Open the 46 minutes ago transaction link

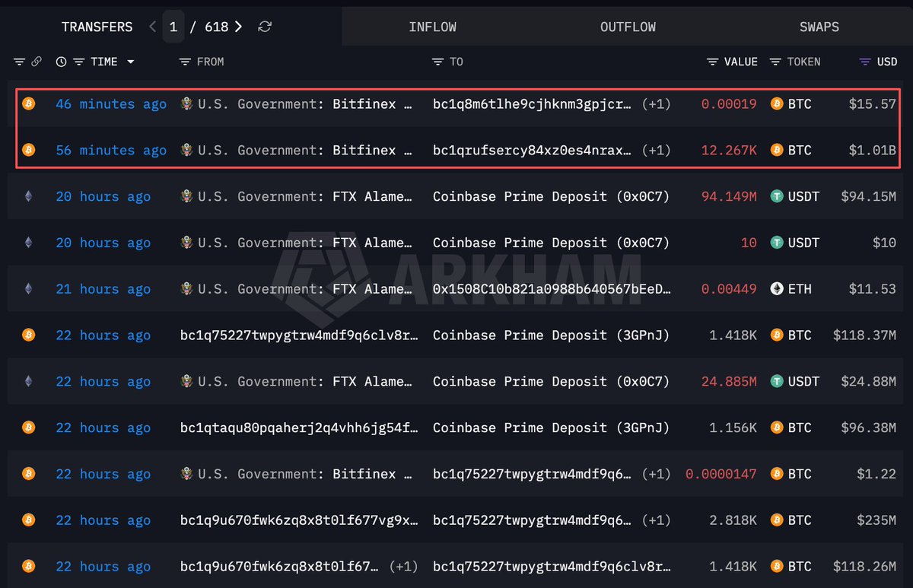point(111,104)
